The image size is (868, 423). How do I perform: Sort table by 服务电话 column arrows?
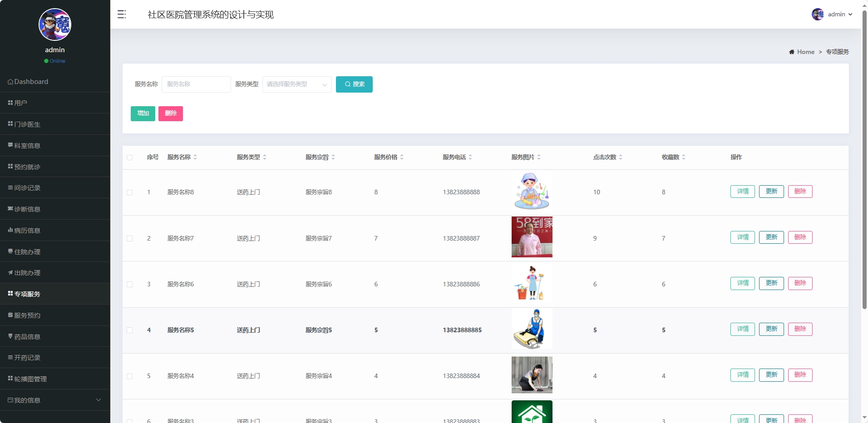pyautogui.click(x=470, y=157)
